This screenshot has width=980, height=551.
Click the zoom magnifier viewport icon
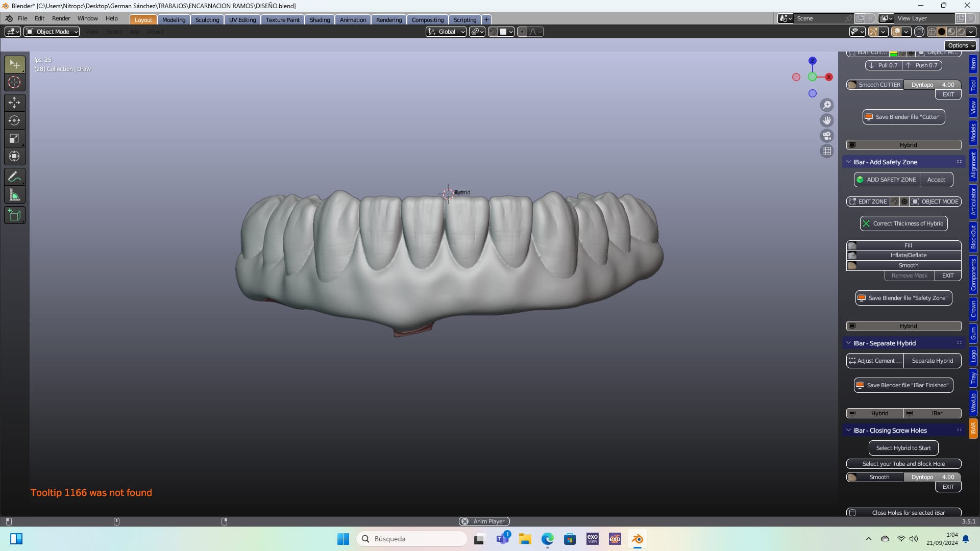tap(827, 105)
